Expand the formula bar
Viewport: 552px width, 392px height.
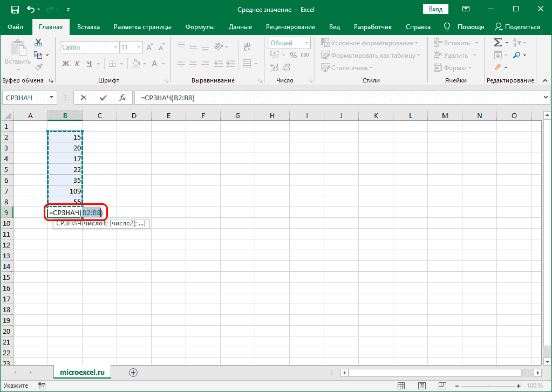(x=545, y=98)
